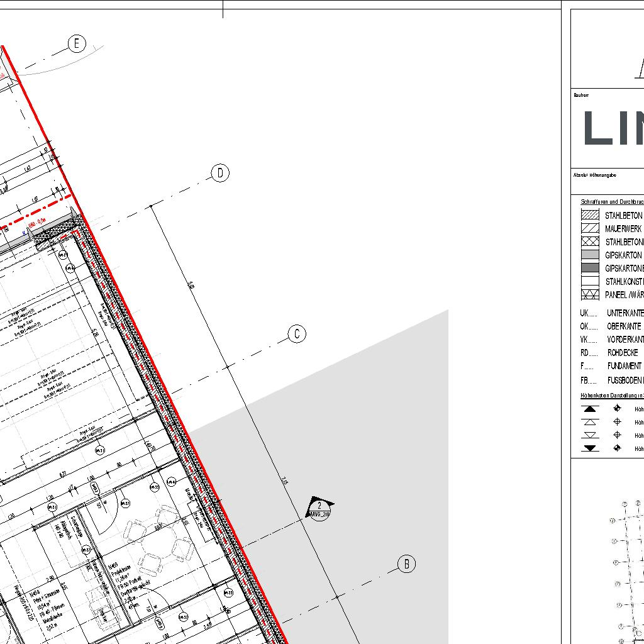The width and height of the screenshot is (644, 644).
Task: Click the filled downward height marker triangle
Action: (x=590, y=448)
